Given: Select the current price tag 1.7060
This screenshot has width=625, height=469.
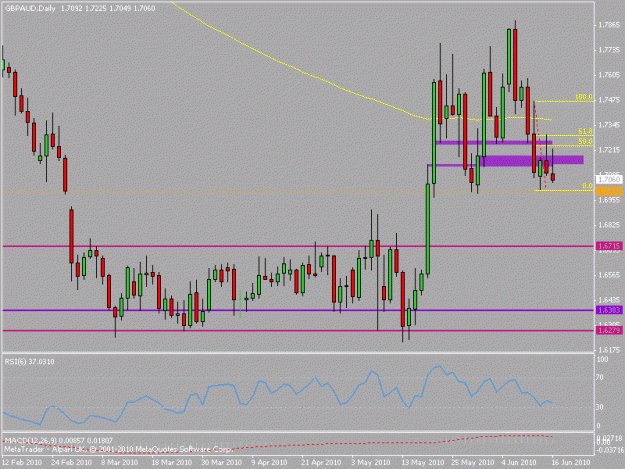Looking at the screenshot, I should (609, 180).
